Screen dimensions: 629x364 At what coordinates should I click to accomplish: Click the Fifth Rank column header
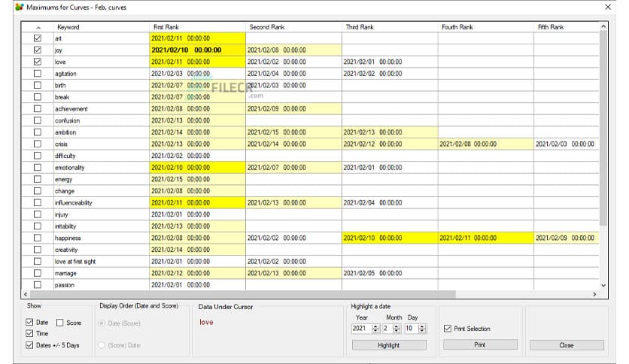(567, 27)
